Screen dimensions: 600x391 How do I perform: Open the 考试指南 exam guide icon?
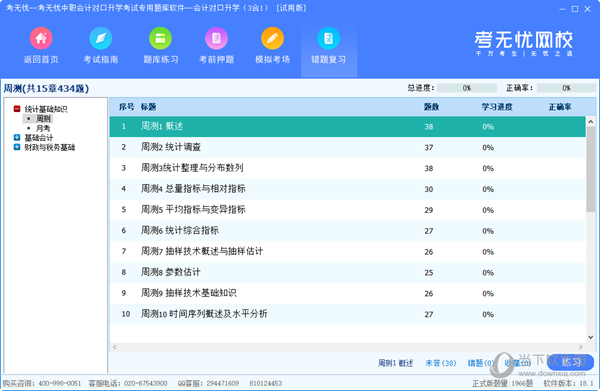tap(101, 38)
